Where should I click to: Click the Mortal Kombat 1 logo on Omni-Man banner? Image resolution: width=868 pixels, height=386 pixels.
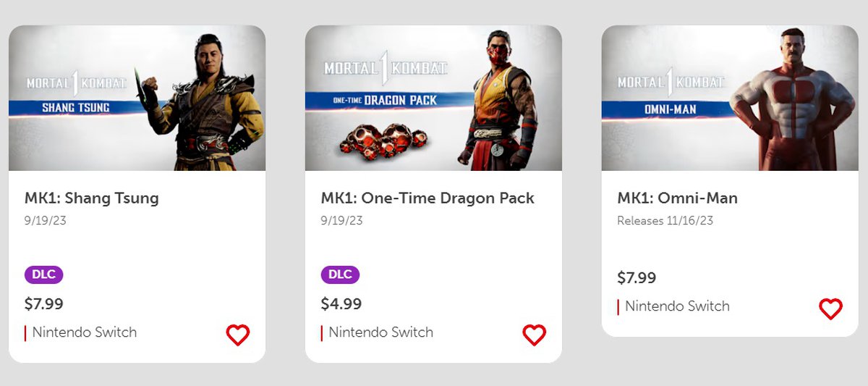point(671,82)
